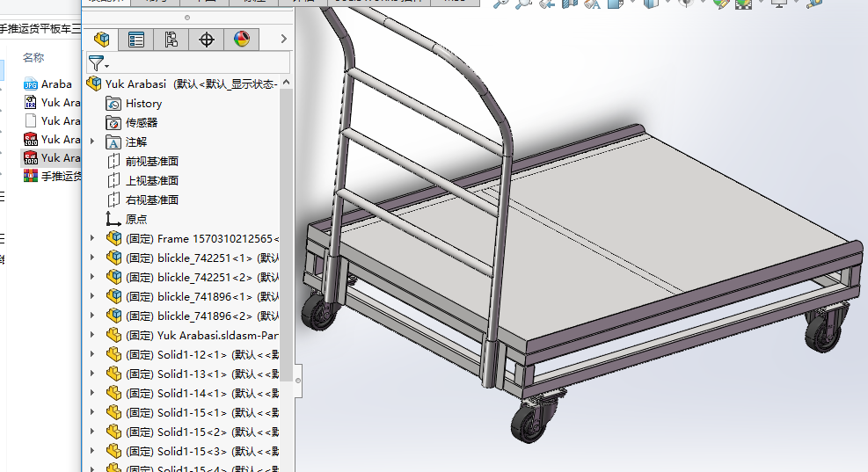Expand blickle_742251<1> subtree
The width and height of the screenshot is (868, 472).
coord(92,258)
